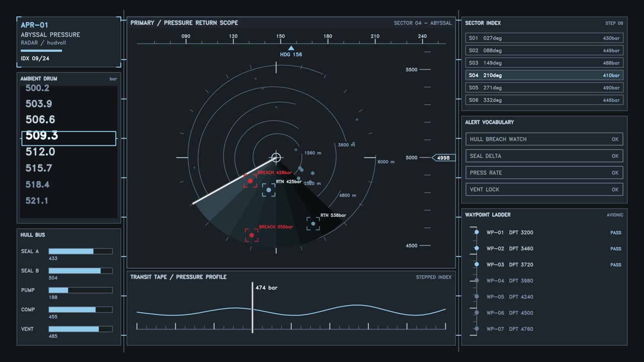
Task: Click the 150 mark on heading scale
Action: coord(280,36)
